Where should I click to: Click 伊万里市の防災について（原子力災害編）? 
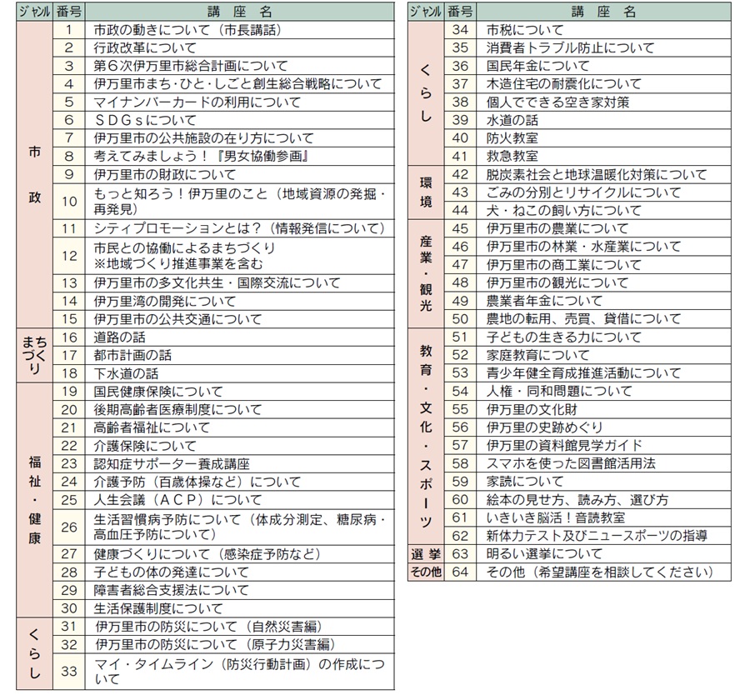[215, 645]
